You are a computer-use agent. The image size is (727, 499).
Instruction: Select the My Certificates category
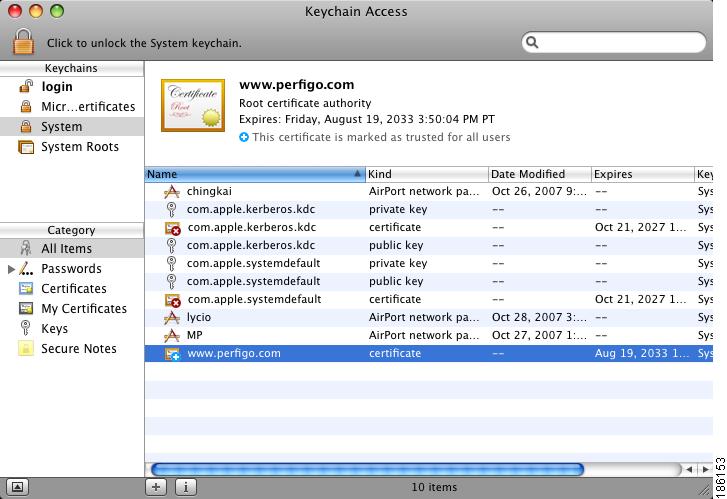pyautogui.click(x=72, y=308)
